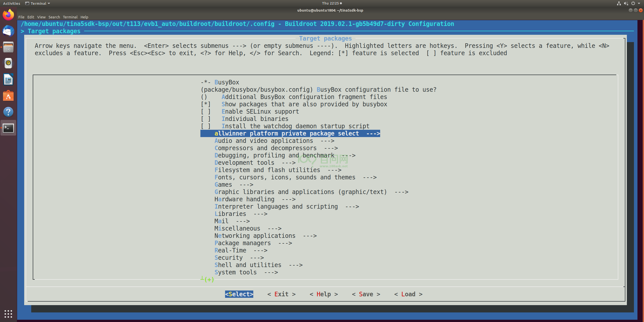Show applications grid icon
644x322 pixels.
[8, 314]
